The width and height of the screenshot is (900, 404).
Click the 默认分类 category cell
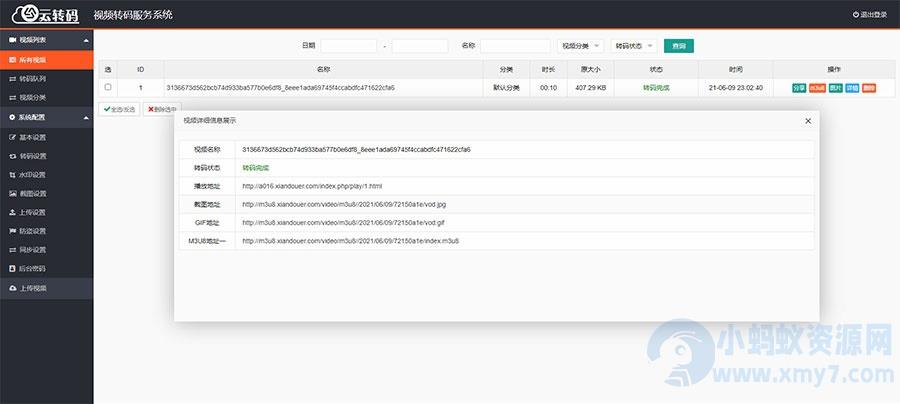coord(506,88)
